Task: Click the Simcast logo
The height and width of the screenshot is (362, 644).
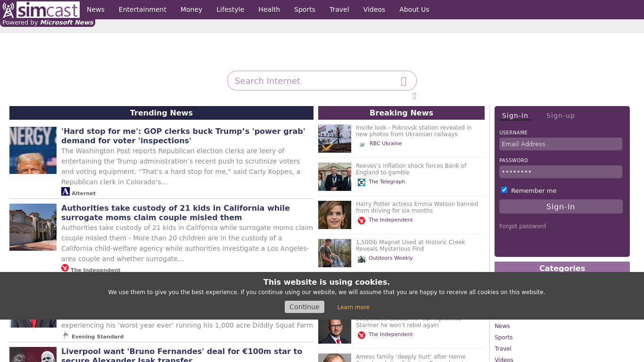Action: [41, 9]
